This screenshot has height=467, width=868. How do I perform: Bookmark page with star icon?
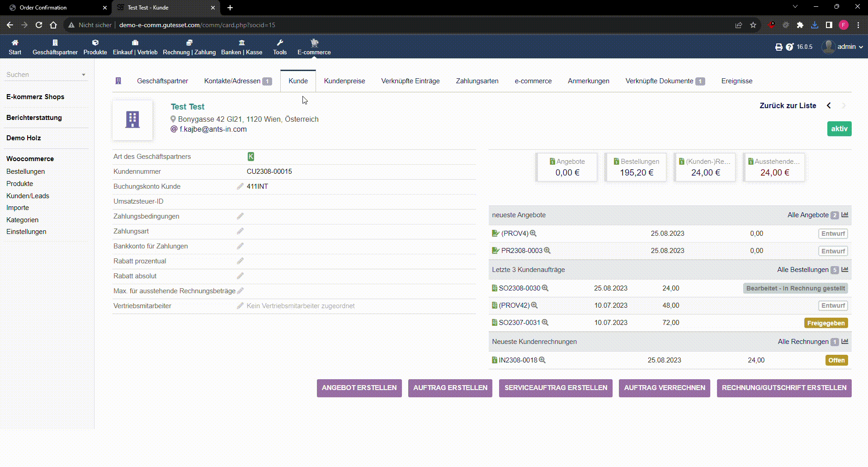coord(753,25)
